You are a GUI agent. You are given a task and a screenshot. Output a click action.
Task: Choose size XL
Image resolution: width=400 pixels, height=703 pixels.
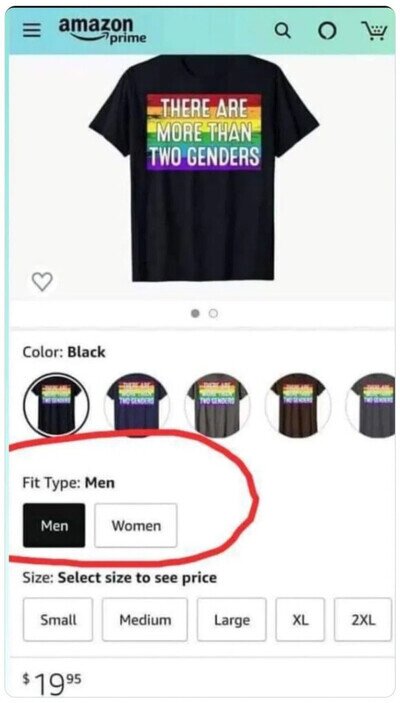[300, 620]
